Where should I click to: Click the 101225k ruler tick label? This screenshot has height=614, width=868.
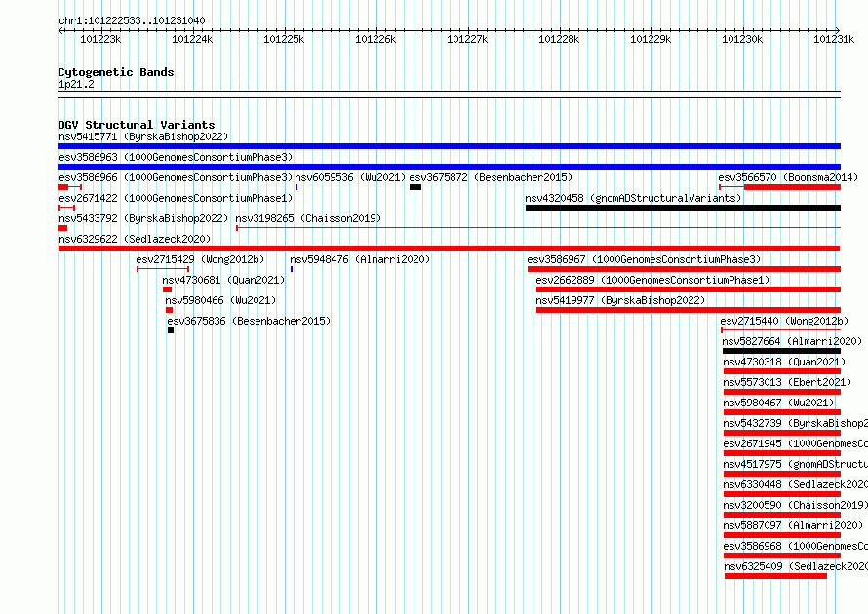pos(284,39)
